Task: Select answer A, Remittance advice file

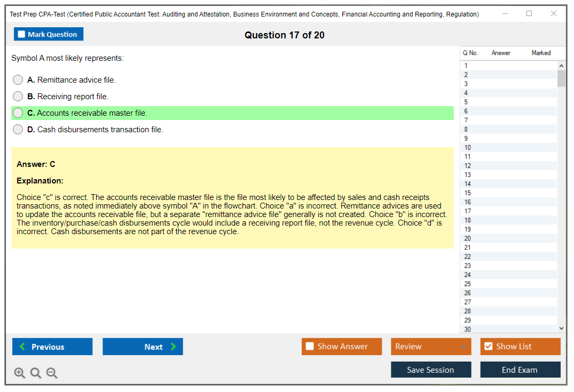Action: click(18, 80)
